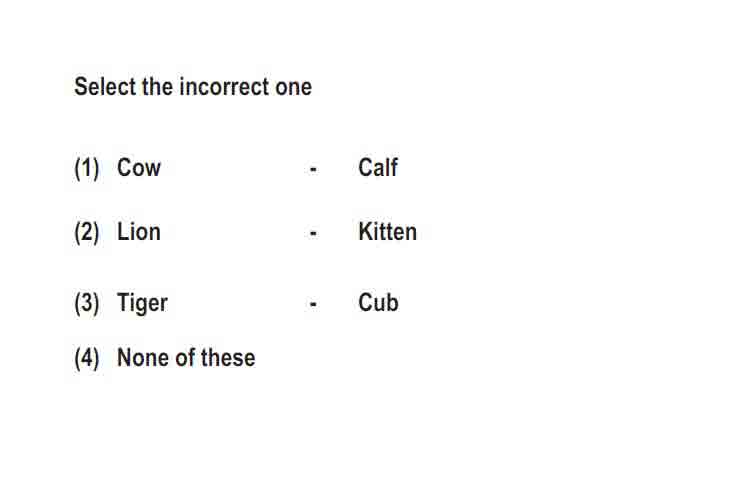Image resolution: width=750 pixels, height=500 pixels.
Task: Choose option number (4)
Action: (x=87, y=358)
